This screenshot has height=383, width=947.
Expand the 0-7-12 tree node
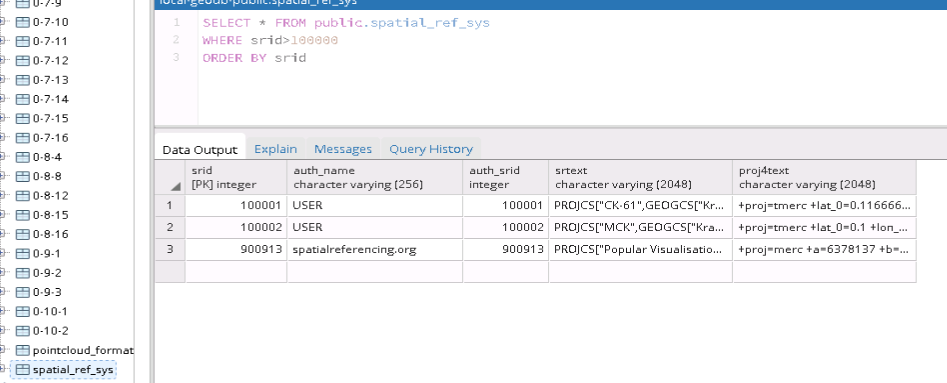pyautogui.click(x=2, y=60)
